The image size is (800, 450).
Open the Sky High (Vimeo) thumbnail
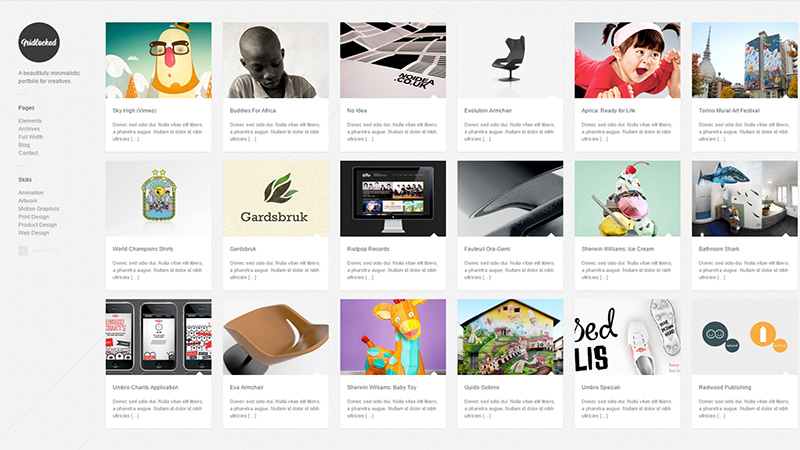click(x=159, y=60)
